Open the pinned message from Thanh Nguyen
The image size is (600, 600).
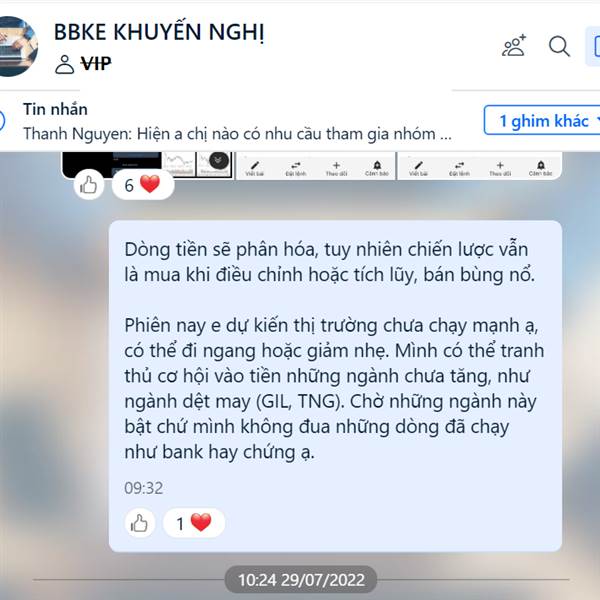click(237, 122)
